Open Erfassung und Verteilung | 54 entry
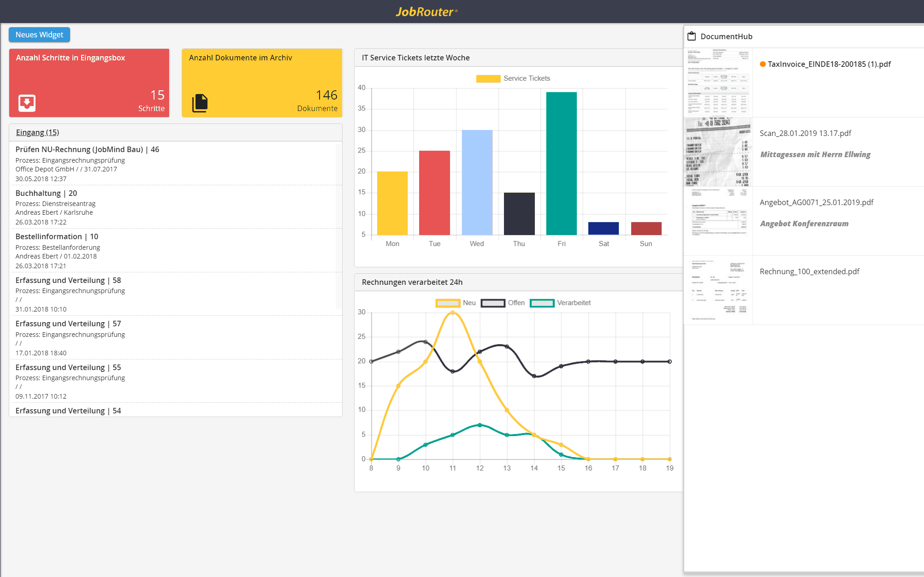 (175, 410)
